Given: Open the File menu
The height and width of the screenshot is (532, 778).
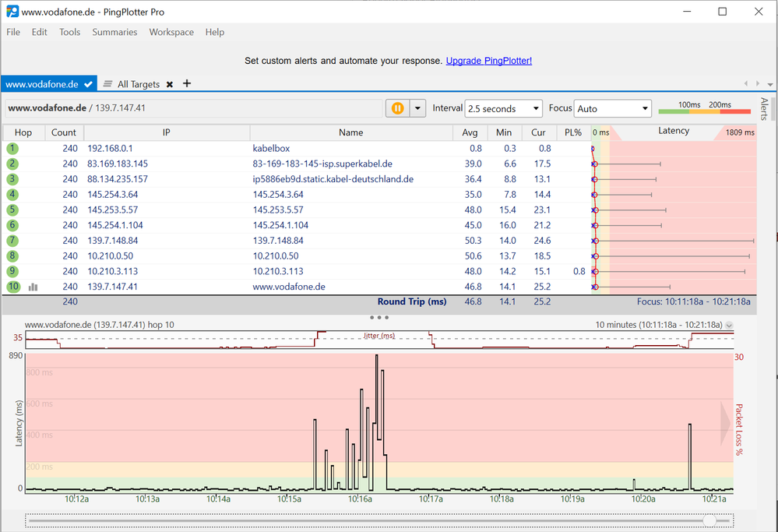Looking at the screenshot, I should [13, 32].
